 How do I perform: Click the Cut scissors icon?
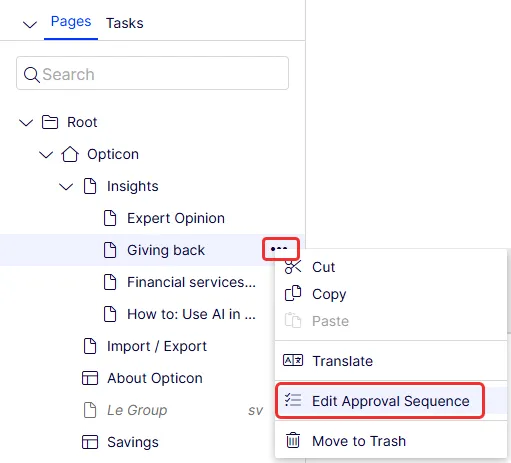293,267
